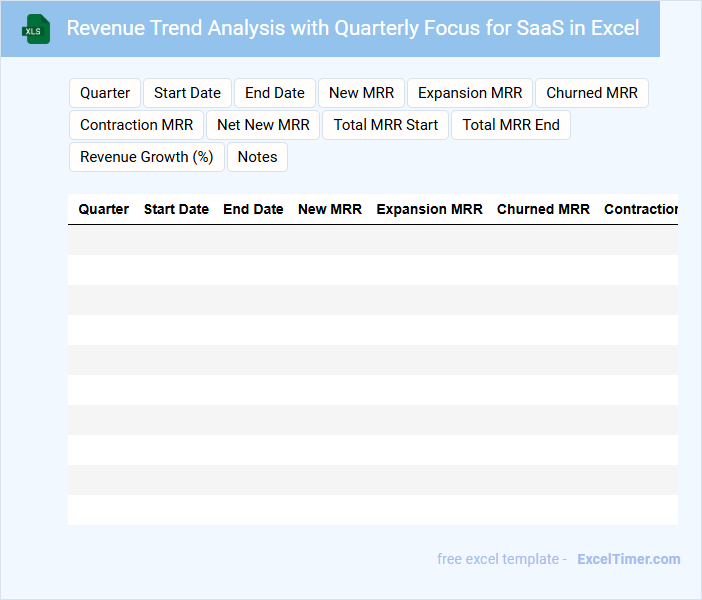Select the Contraction MRR tag

click(136, 125)
